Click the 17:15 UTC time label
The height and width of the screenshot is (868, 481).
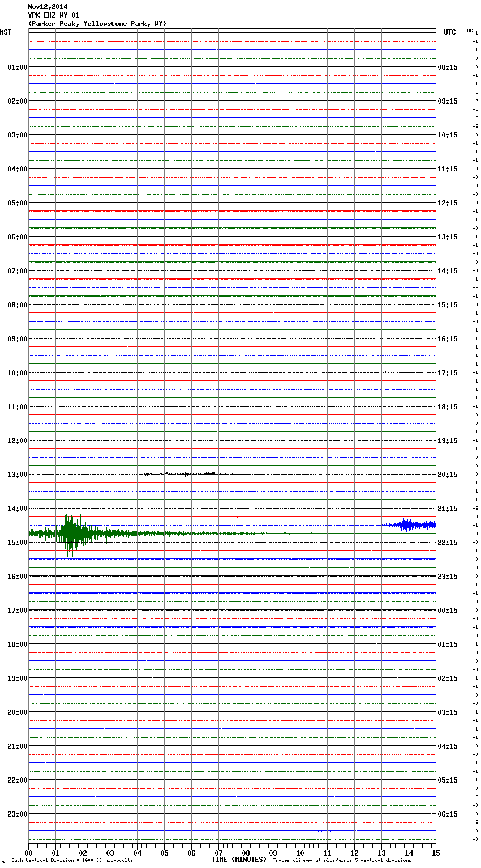click(x=448, y=373)
